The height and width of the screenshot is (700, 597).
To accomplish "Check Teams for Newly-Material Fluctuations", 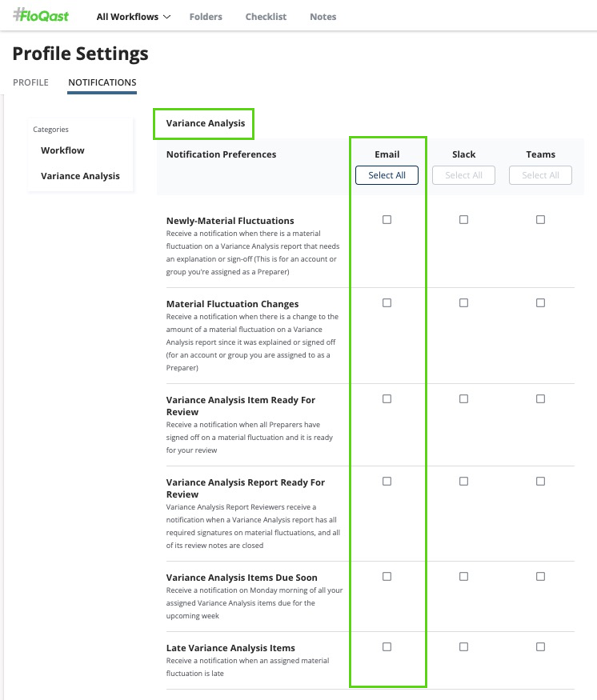I will tap(541, 220).
